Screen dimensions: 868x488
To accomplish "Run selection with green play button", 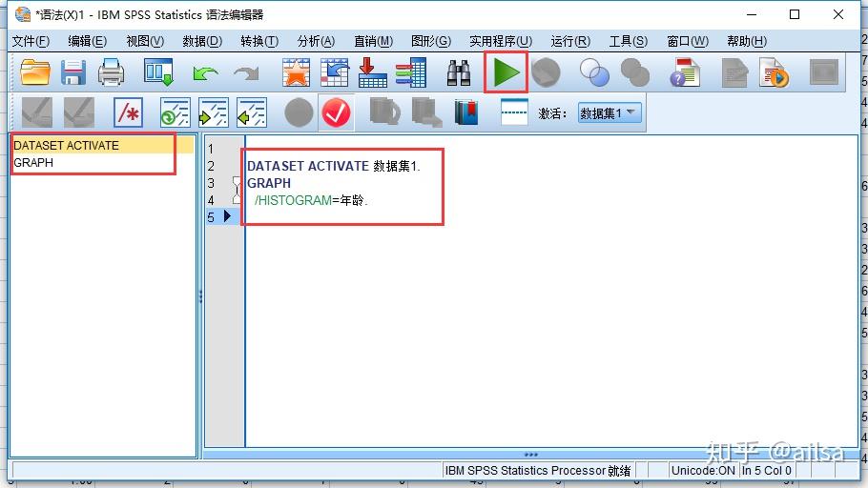I will 506,72.
